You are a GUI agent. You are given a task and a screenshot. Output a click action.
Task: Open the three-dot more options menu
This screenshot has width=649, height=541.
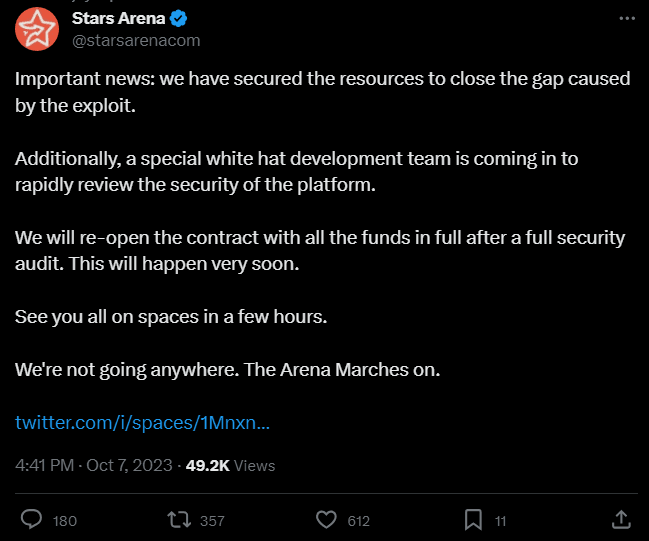click(x=627, y=18)
